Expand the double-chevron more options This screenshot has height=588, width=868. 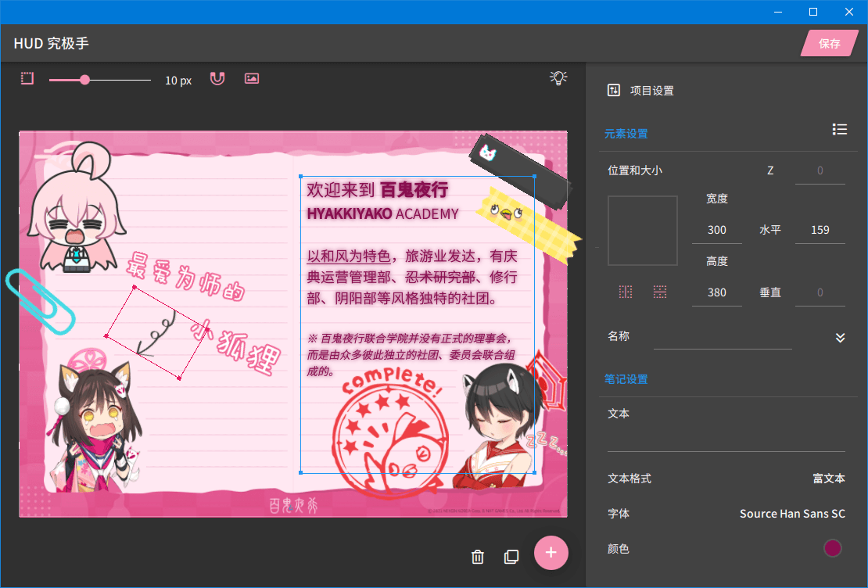tap(841, 338)
